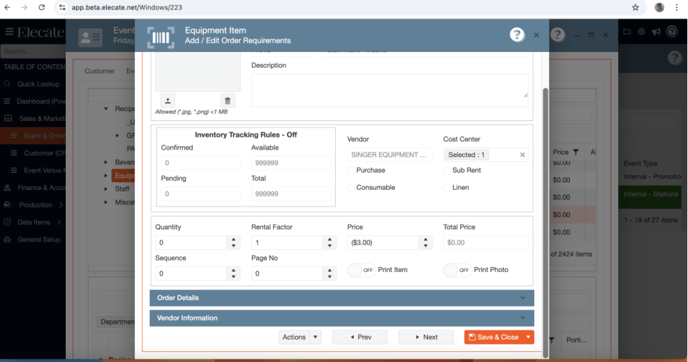Screen dimensions: 688x362
Task: Open the Cost Center multiselect
Action: (x=485, y=154)
